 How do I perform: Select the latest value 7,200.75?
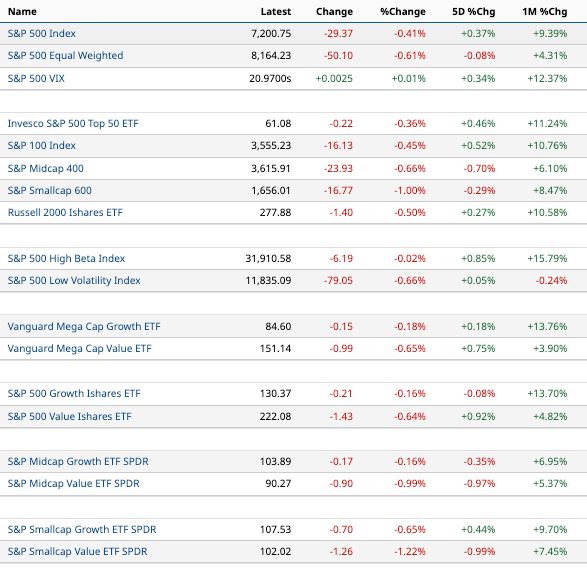[x=271, y=33]
